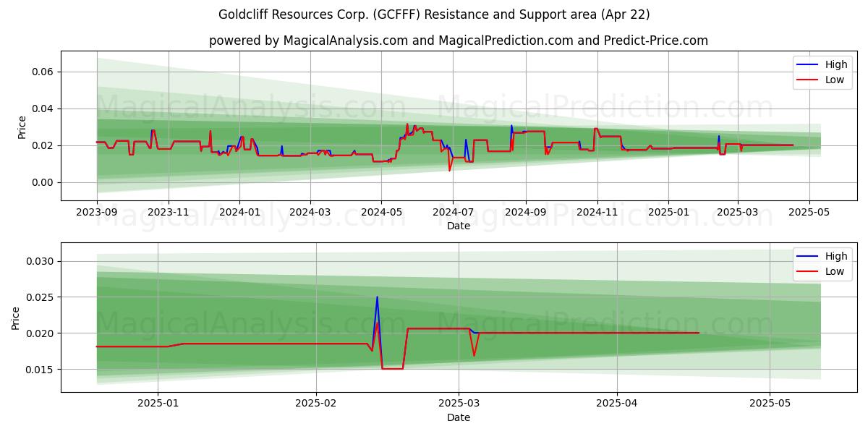This screenshot has height=434, width=868.
Task: Click the '2025-03' tick label in the top chart
Action: [x=737, y=213]
